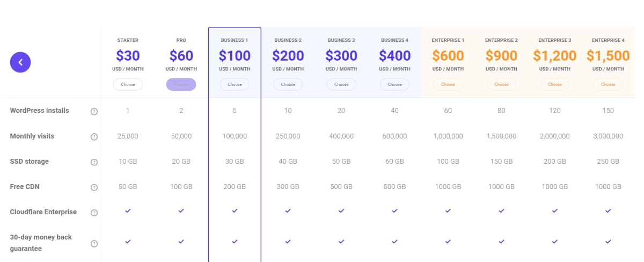644x262 pixels.
Task: Click SSD storage help question icon
Action: [94, 162]
